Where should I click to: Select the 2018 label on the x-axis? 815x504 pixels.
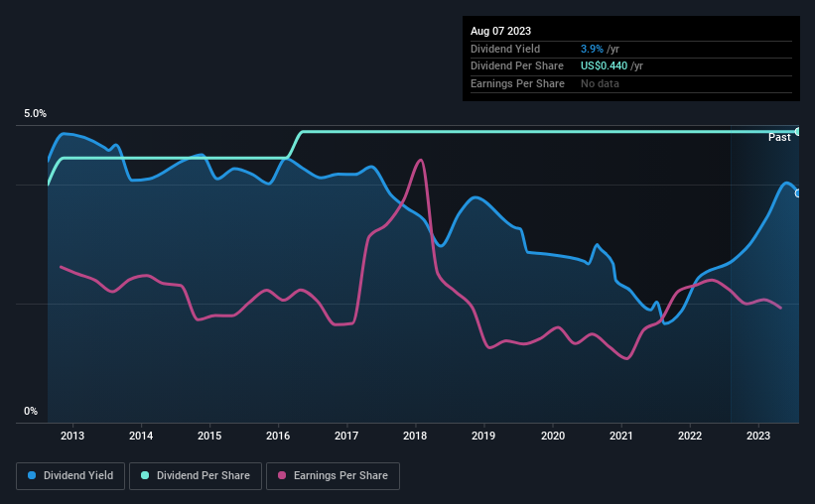[x=415, y=436]
